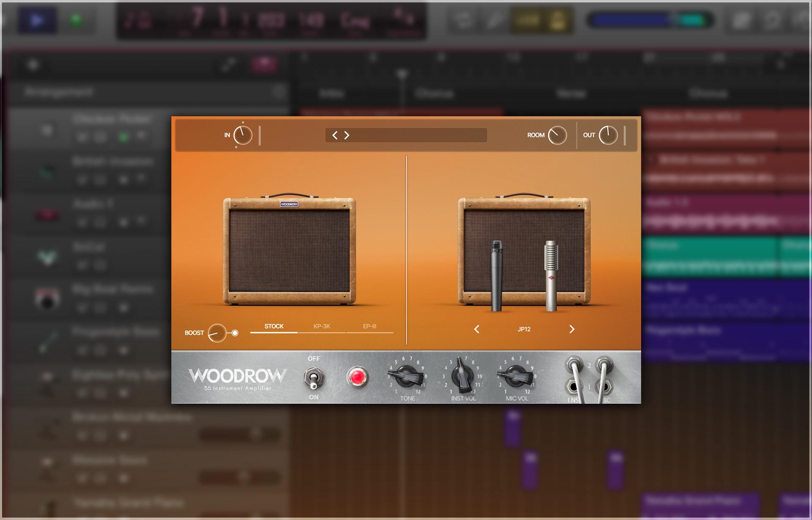812x520 pixels.
Task: Click the DAW LCD tempo display
Action: [x=311, y=21]
